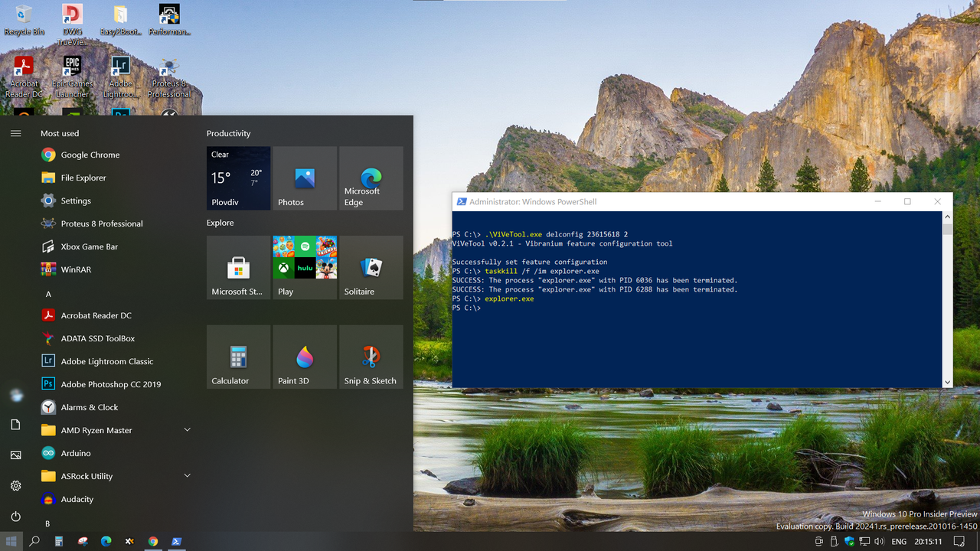Screen dimensions: 980x551
Task: Click the Windows Start button on taskbar
Action: [x=11, y=541]
